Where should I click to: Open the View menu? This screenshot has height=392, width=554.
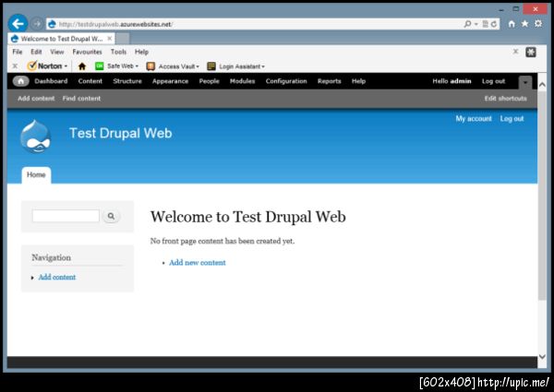pyautogui.click(x=57, y=52)
